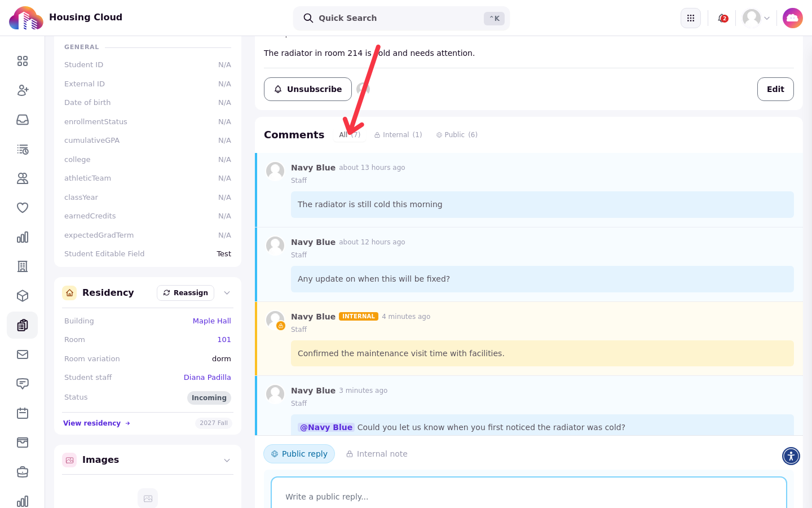Click the cloud avatar in the header

tap(793, 18)
